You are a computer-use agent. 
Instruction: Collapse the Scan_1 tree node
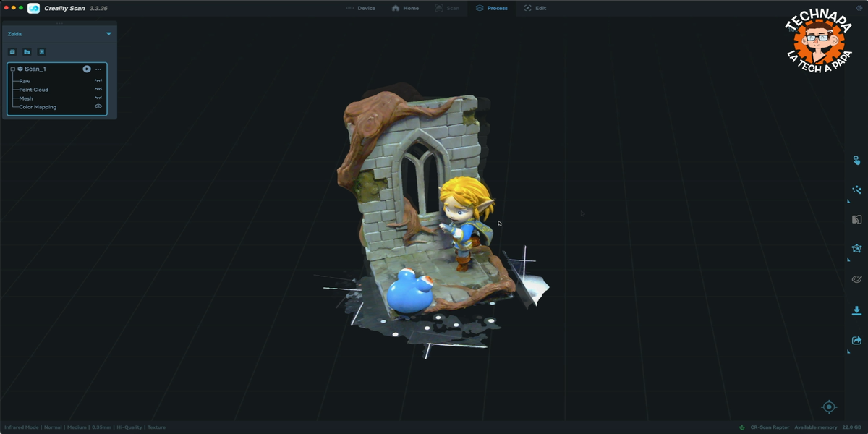click(13, 69)
